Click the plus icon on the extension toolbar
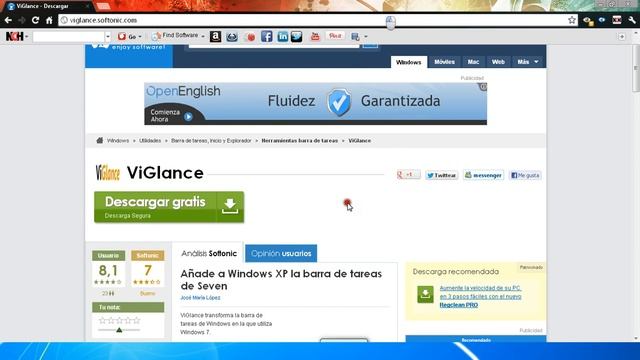 (621, 37)
